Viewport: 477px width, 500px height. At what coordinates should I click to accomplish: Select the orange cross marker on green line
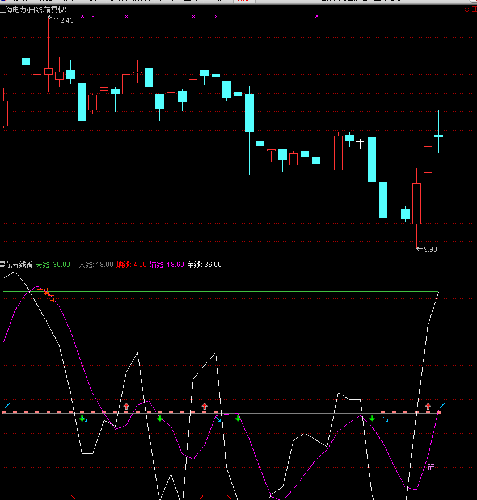47,293
